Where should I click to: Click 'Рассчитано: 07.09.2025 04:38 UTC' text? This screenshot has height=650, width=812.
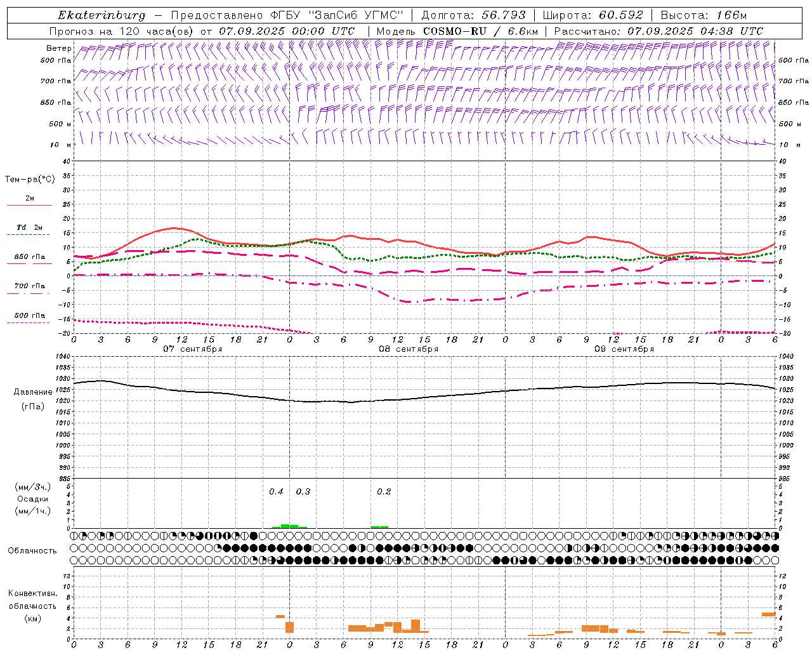point(658,31)
